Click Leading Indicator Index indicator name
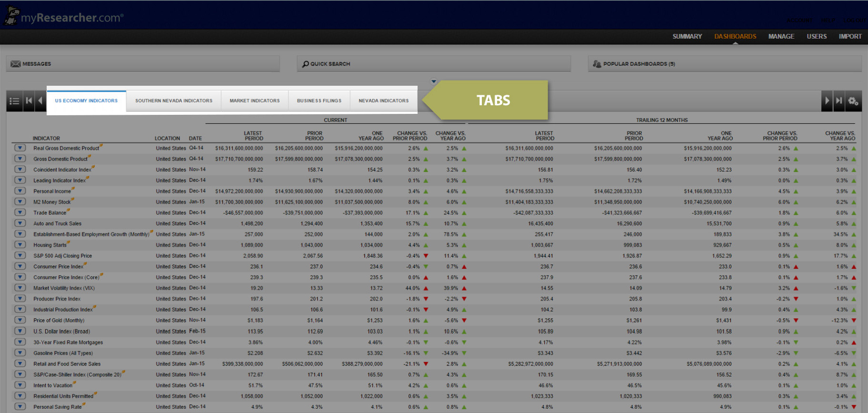Screen dimensions: 868x413 (x=60, y=181)
